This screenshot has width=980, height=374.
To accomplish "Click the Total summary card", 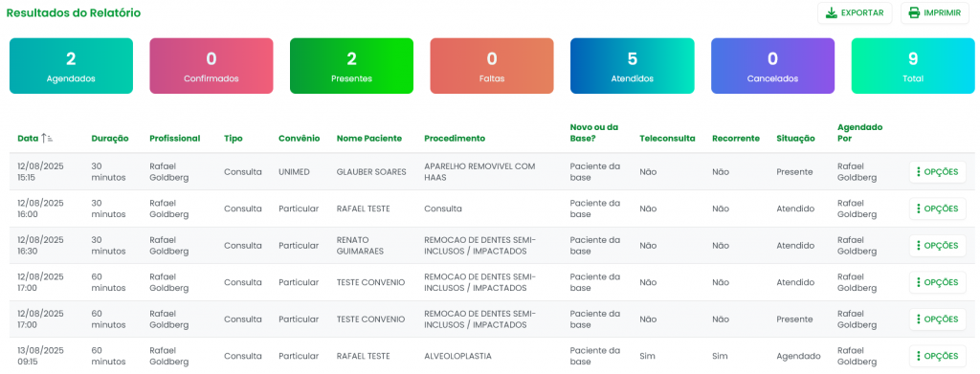I will tap(913, 66).
